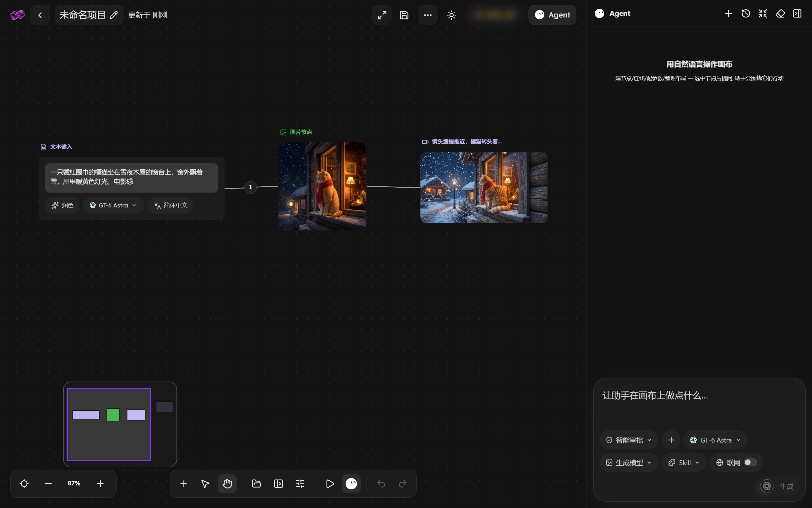Select the 图片节点 cat image thumbnail
The height and width of the screenshot is (508, 812).
point(322,186)
